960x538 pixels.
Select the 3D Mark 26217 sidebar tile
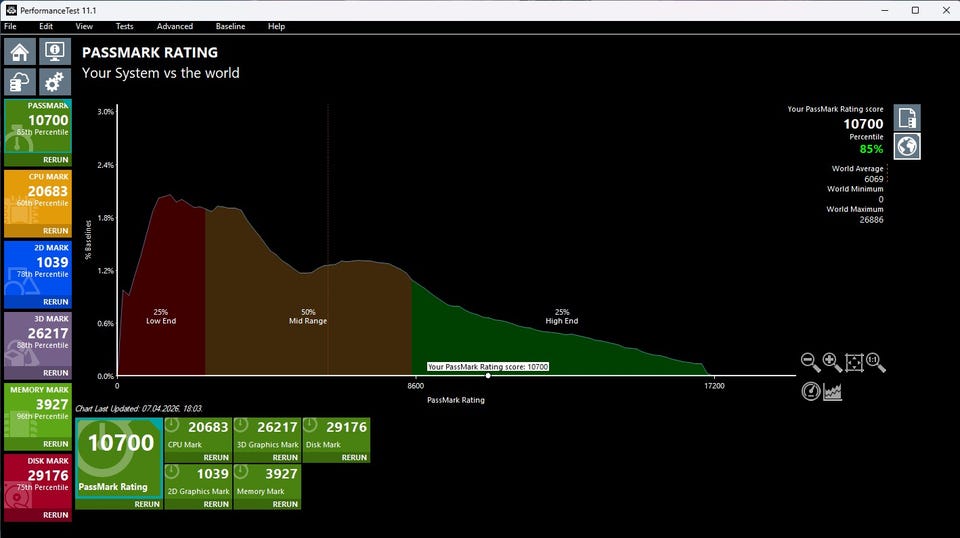tap(38, 339)
